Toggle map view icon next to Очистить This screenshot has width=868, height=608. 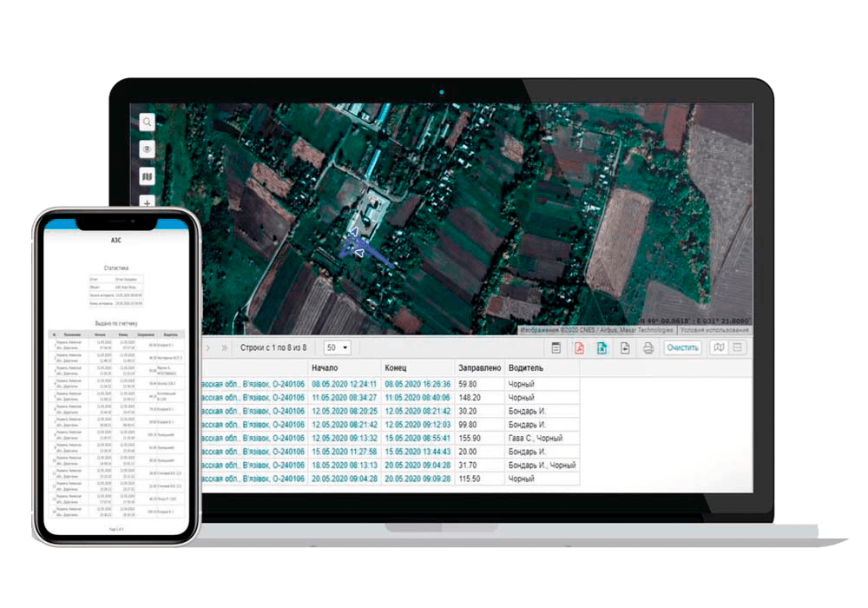(x=717, y=348)
